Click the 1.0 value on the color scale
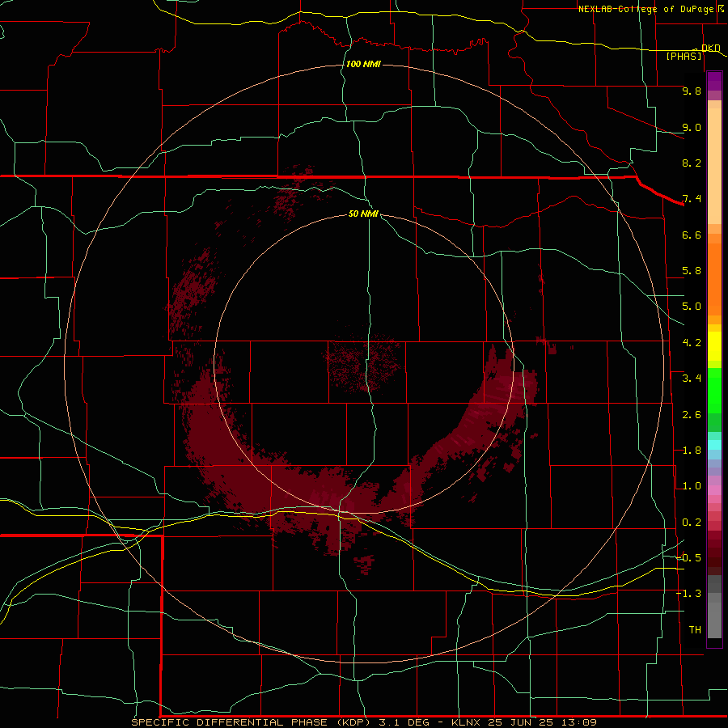This screenshot has width=728, height=728. click(x=692, y=486)
